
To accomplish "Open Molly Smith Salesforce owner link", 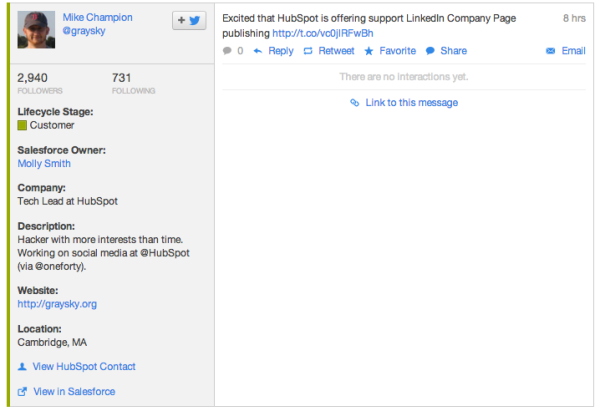I will 44,163.
